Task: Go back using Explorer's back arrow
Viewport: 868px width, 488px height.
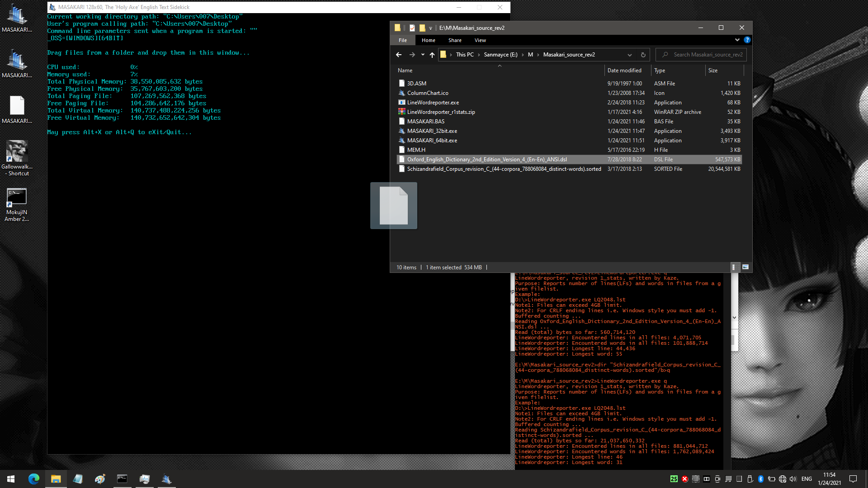Action: tap(398, 55)
